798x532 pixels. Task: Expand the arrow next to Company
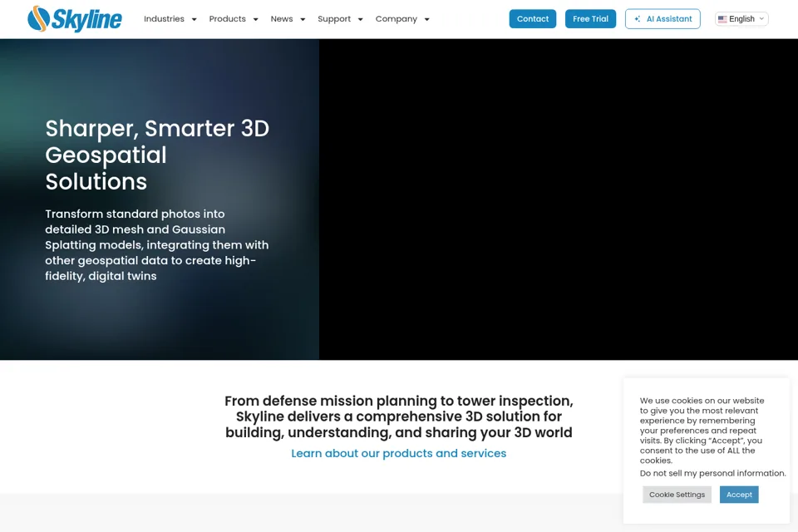tap(427, 19)
